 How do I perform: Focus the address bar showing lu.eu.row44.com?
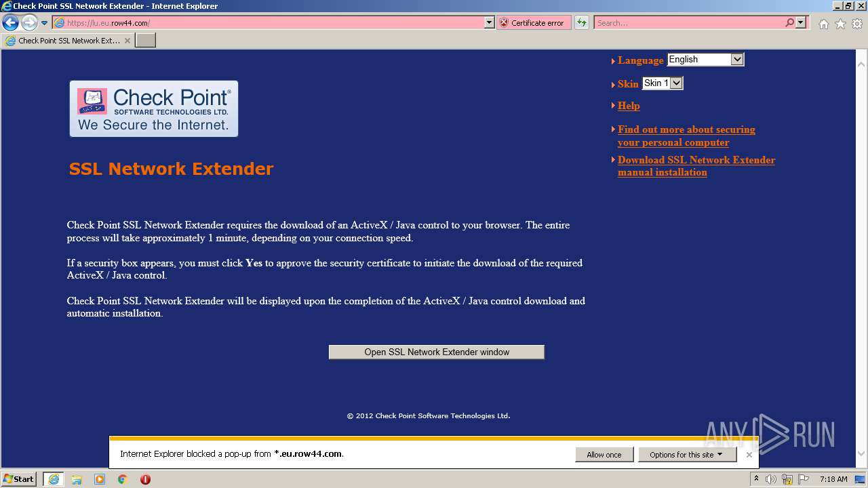click(x=269, y=23)
